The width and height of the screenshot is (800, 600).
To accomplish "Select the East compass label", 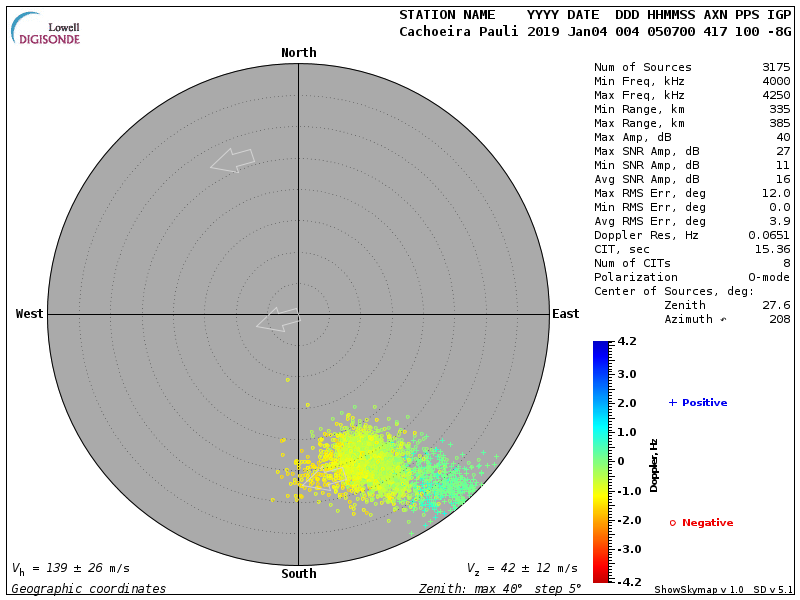I will pos(565,314).
